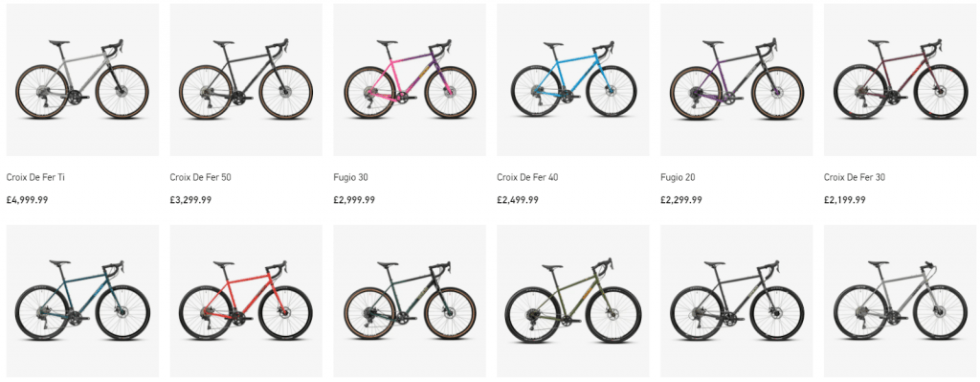Click the Croix De Fer 40 title

527,177
